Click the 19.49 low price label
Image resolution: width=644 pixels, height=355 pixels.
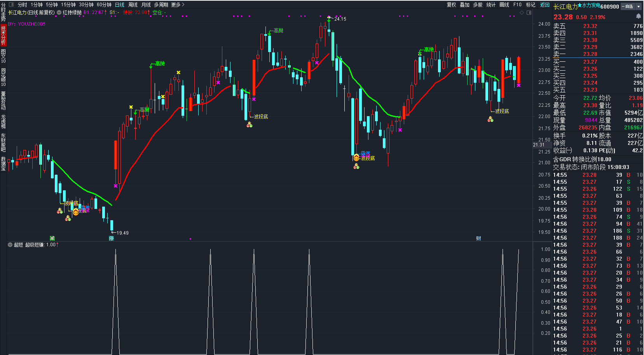[122, 233]
